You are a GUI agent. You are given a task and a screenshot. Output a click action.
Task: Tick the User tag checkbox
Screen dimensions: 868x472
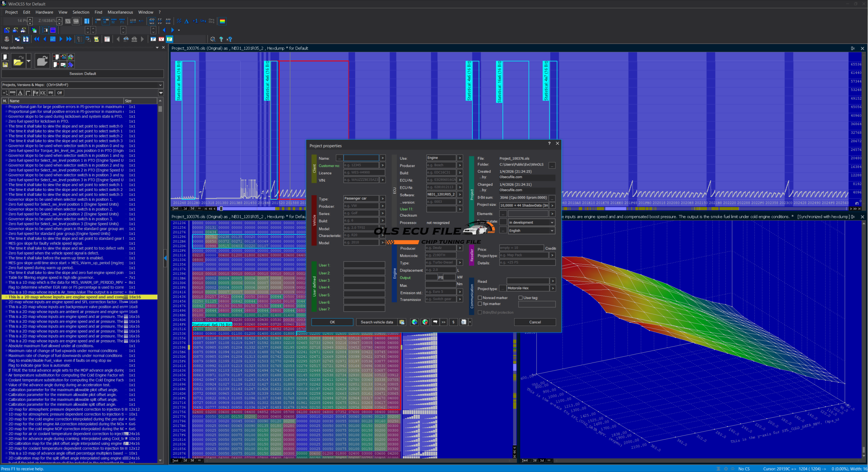click(520, 298)
